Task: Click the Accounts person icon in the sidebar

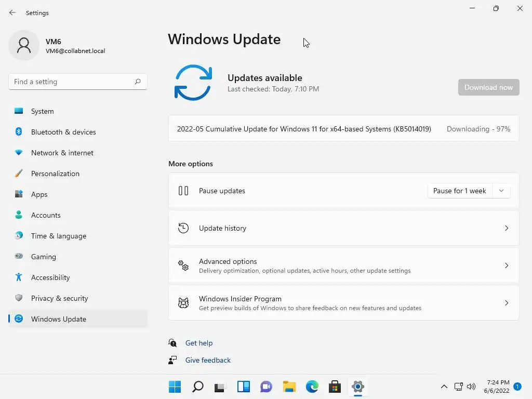Action: click(x=19, y=215)
